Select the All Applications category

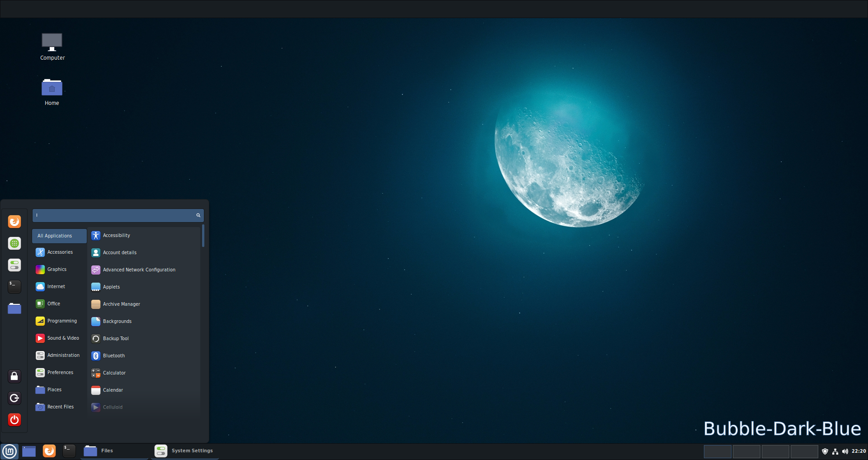click(59, 236)
